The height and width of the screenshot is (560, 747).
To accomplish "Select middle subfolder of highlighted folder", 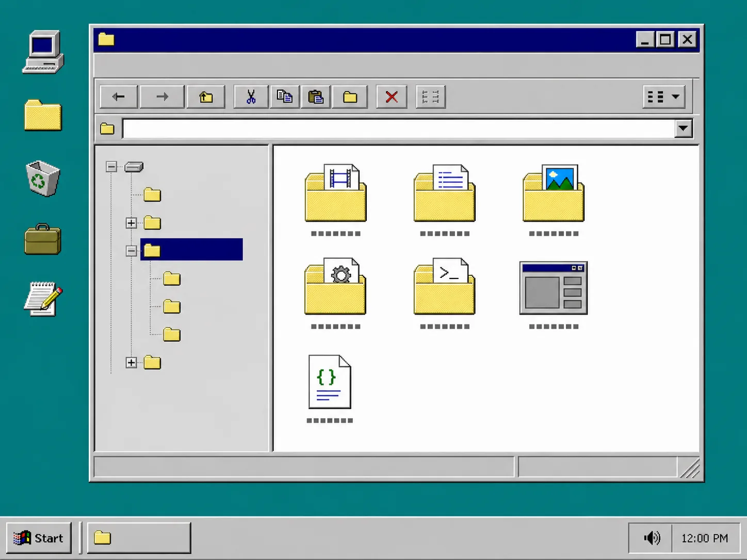I will (x=172, y=307).
